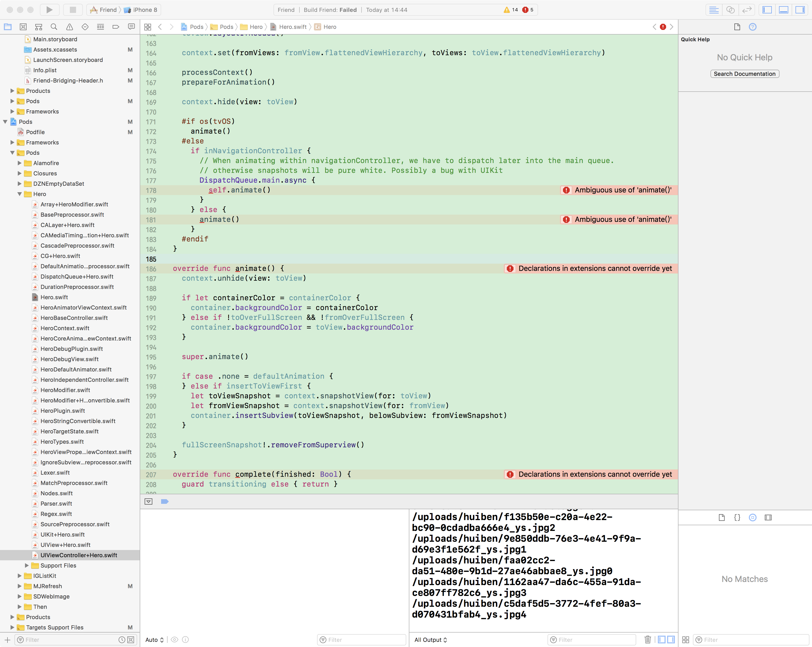The width and height of the screenshot is (812, 647).
Task: Expand the Alamofire folder
Action: 20,163
